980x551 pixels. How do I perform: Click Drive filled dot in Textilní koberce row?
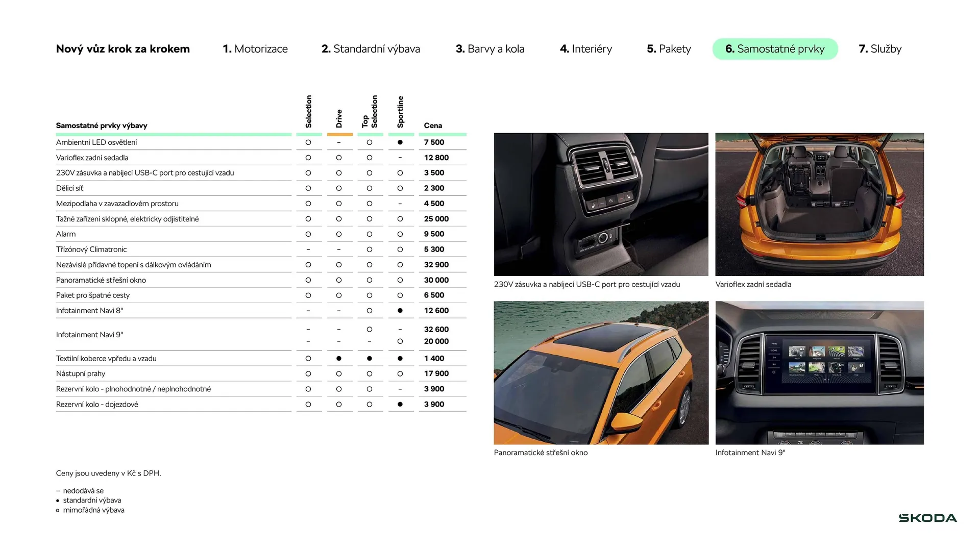339,359
